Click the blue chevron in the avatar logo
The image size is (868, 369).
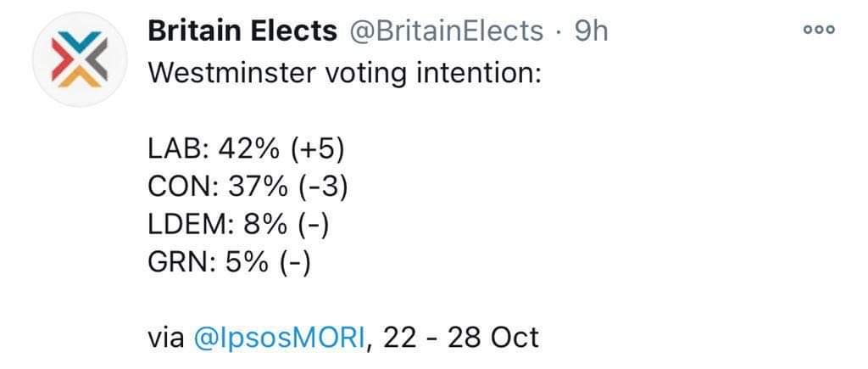pos(81,41)
